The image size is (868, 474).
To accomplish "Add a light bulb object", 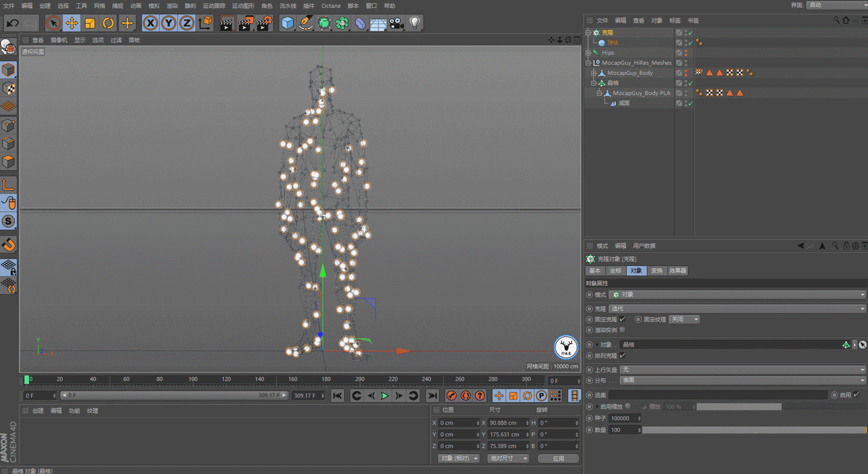I will click(x=415, y=23).
